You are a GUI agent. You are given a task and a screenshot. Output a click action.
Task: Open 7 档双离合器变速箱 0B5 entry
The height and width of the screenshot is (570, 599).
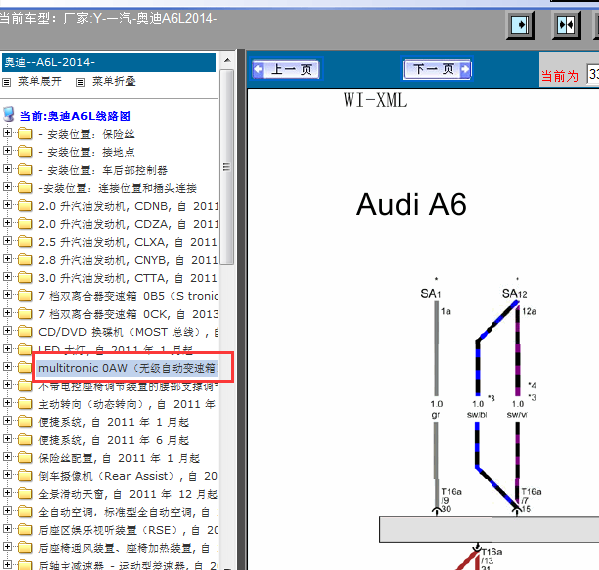point(128,296)
